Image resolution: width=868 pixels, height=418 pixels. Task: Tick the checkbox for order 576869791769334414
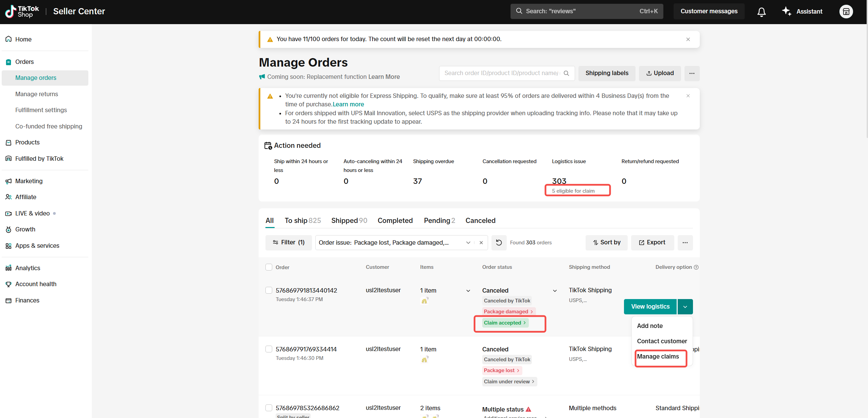point(269,349)
